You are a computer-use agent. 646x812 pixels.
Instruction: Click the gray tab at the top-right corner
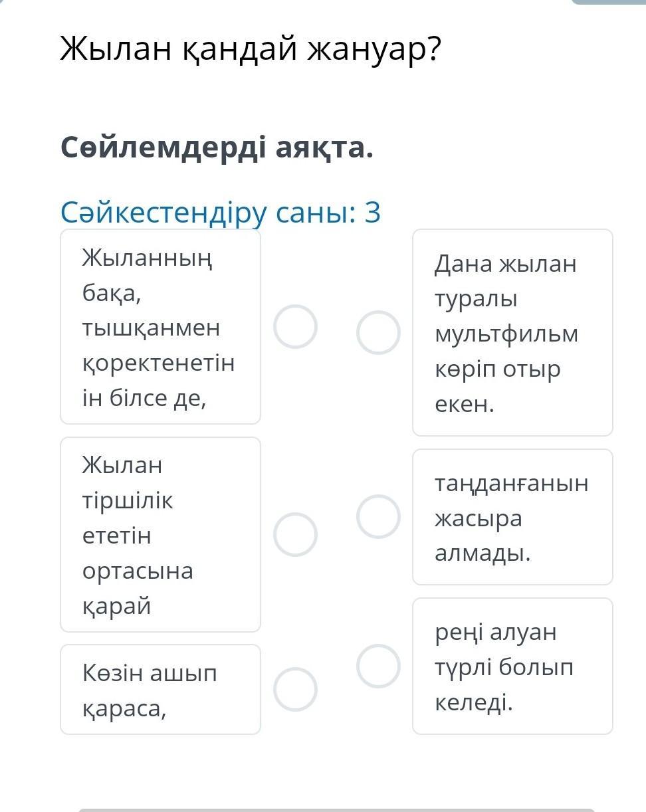[608, 2]
